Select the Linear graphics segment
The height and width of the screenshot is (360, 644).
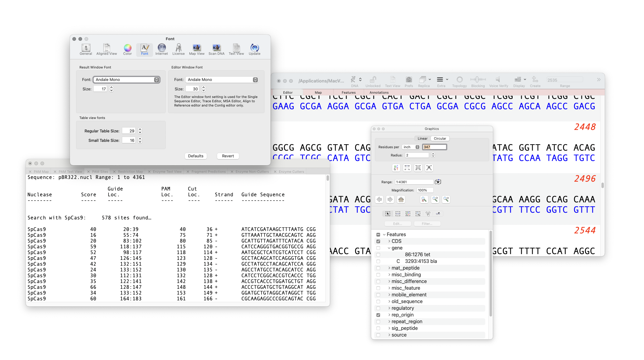422,138
